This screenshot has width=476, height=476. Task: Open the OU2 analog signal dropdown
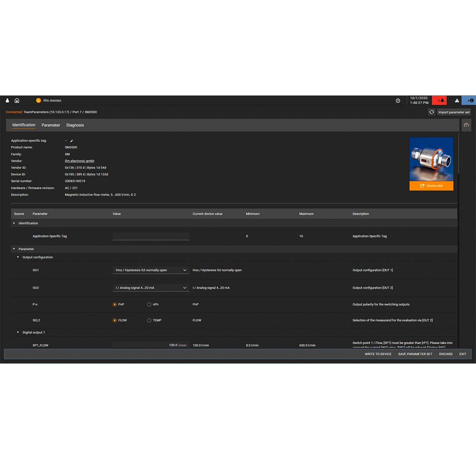click(151, 288)
